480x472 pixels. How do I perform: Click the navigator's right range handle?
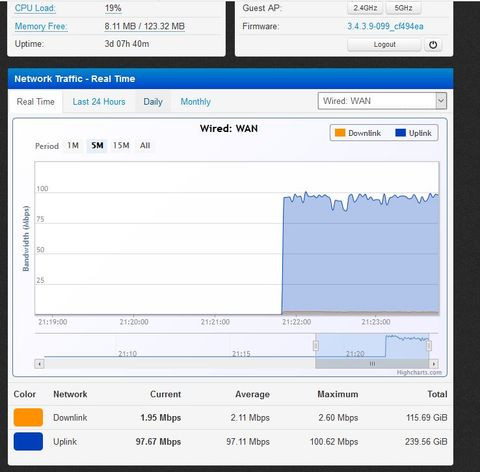pos(429,346)
